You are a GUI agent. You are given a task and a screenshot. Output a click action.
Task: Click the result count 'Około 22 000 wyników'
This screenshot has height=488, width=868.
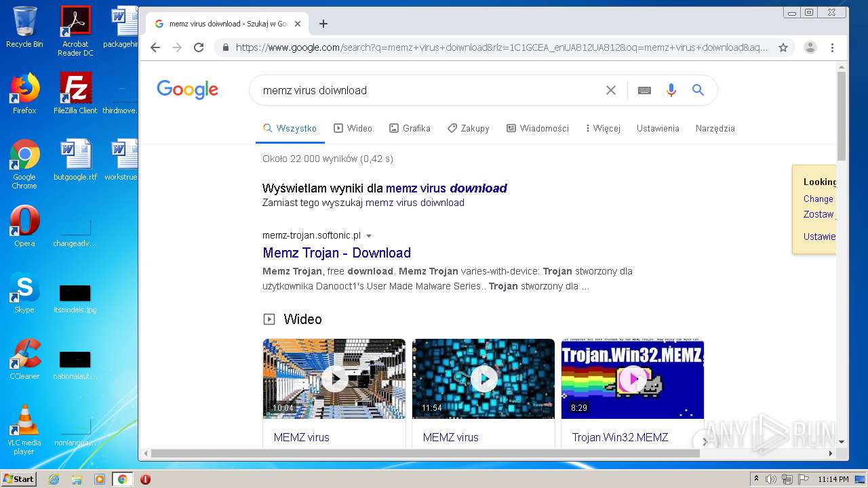[328, 159]
